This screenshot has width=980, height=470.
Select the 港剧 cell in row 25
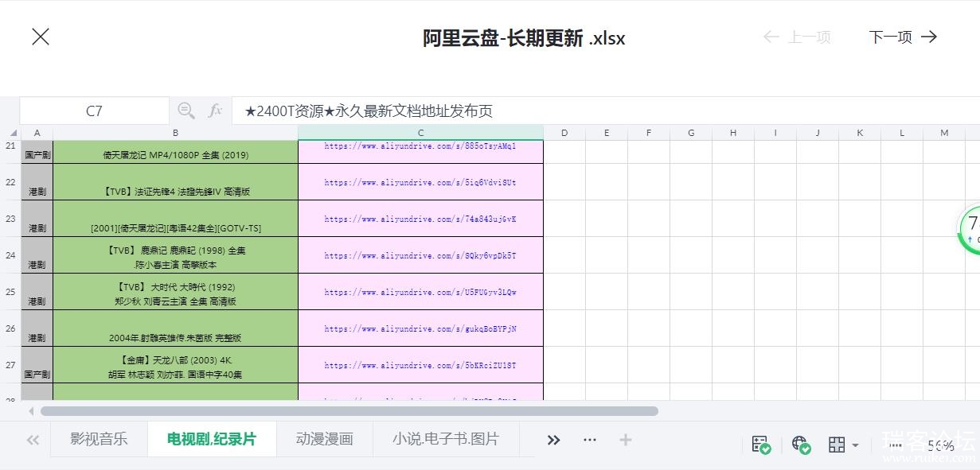37,292
